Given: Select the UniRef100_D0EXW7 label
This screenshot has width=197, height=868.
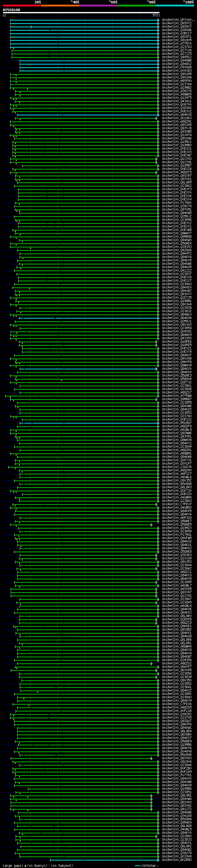Looking at the screenshot, I should (x=177, y=155).
